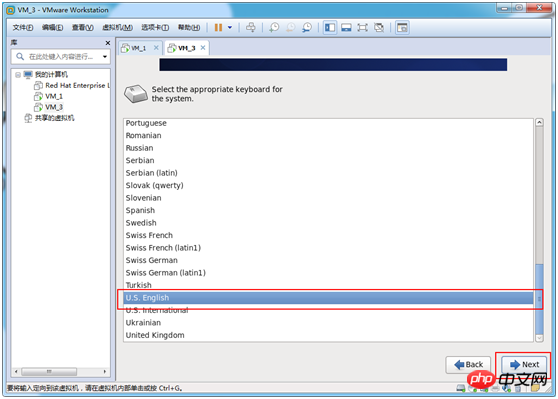Take a snapshot of this virtual machine

tap(274, 27)
